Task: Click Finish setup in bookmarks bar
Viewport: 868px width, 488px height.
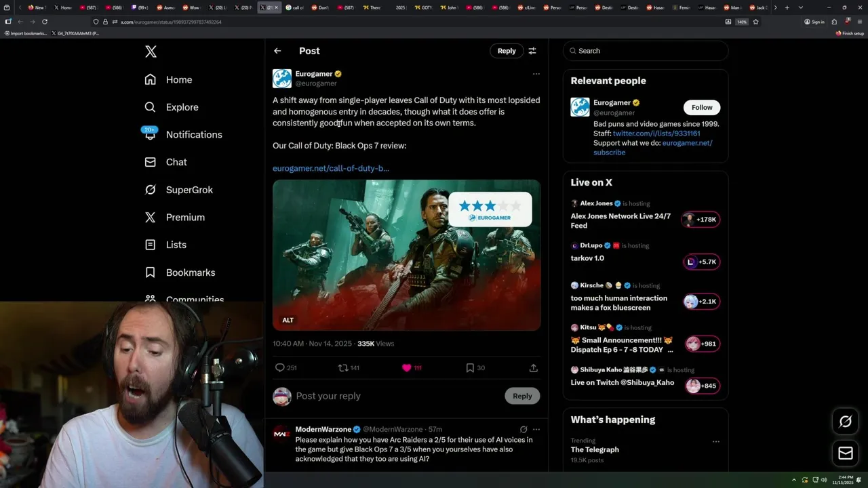Action: click(850, 33)
